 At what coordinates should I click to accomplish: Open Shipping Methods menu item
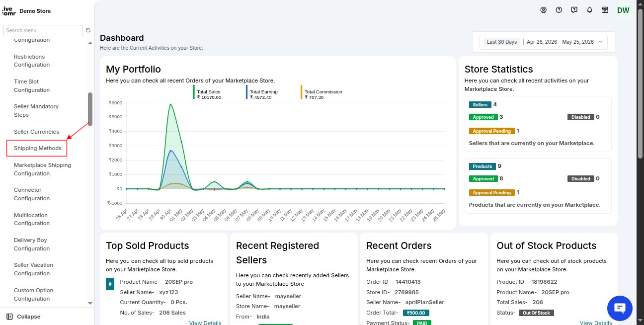(x=37, y=148)
